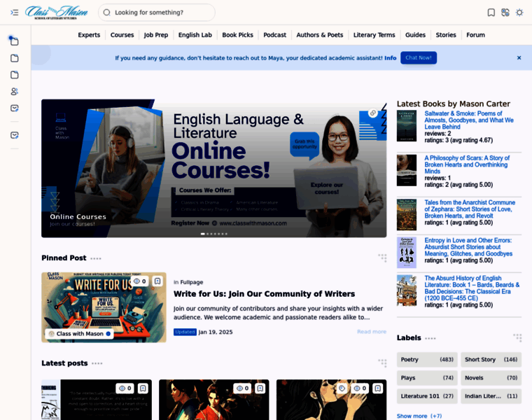Go to Literary Terms in navigation

tap(374, 35)
